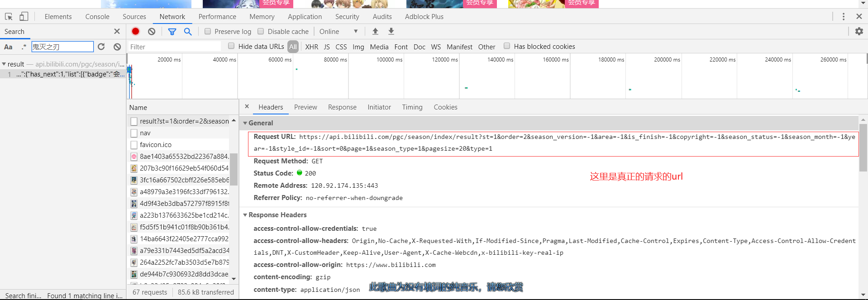Close the Search sidebar

(x=117, y=31)
